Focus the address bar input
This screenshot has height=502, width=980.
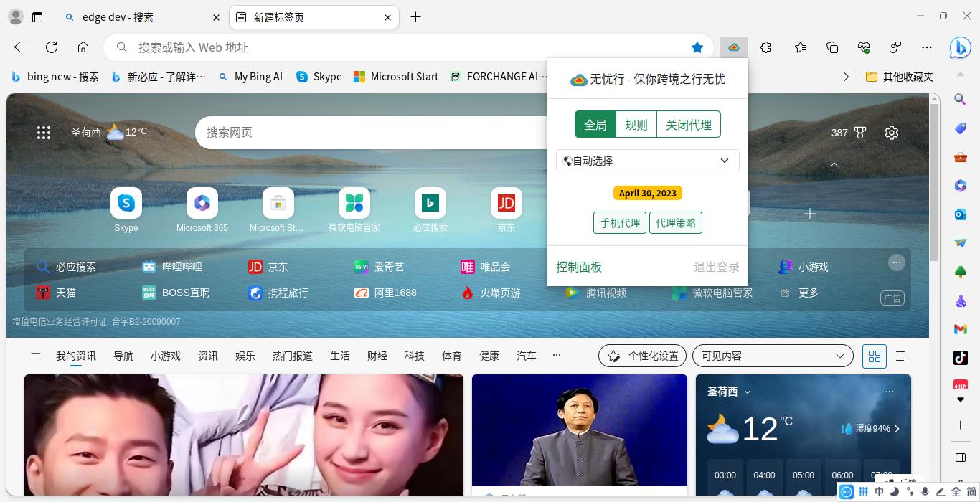(x=409, y=47)
